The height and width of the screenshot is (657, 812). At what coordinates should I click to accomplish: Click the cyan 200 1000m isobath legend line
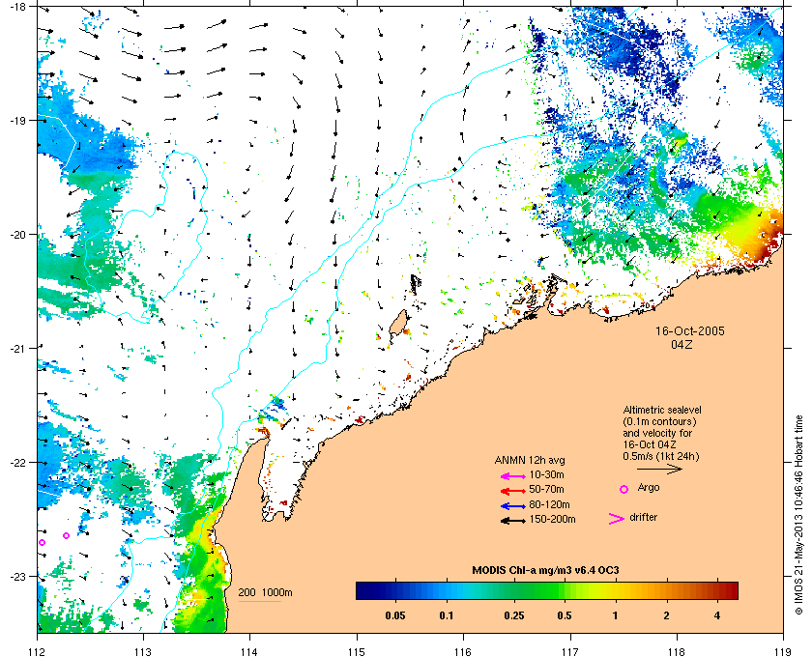pyautogui.click(x=259, y=602)
